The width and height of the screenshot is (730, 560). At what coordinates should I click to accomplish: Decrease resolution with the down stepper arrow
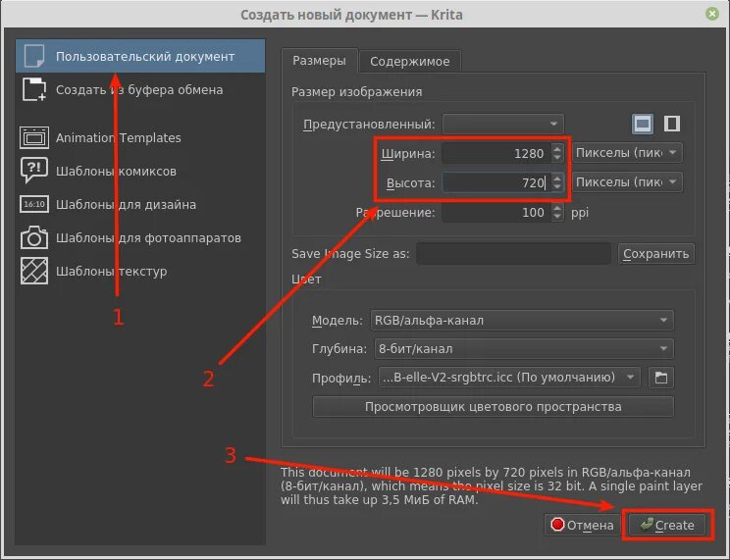click(x=557, y=217)
